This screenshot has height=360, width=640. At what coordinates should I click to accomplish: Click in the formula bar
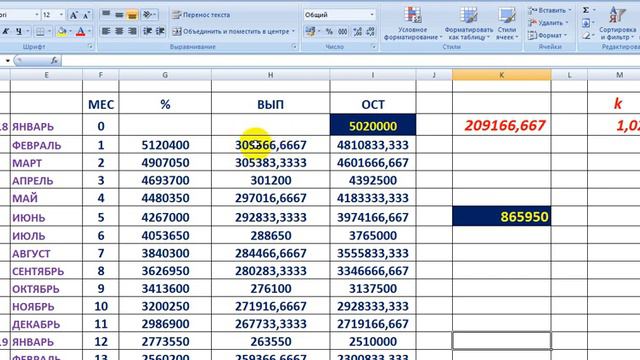351,61
